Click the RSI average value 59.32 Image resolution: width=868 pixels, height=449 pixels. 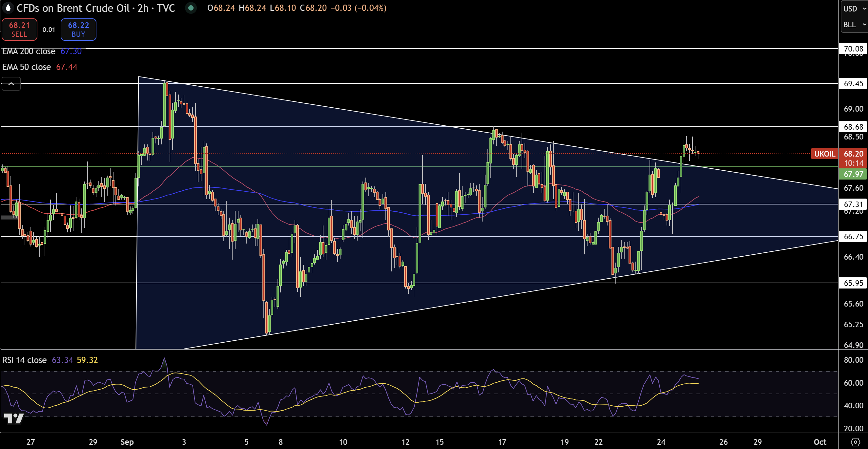(87, 360)
